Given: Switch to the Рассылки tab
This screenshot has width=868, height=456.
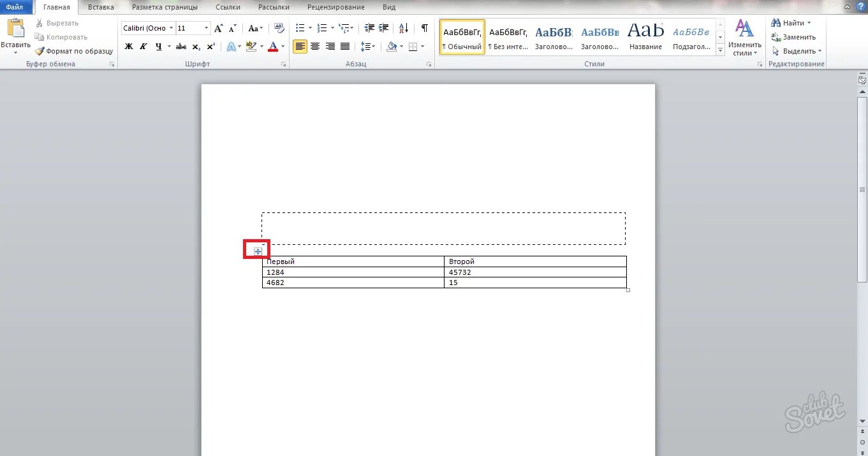Looking at the screenshot, I should point(274,7).
